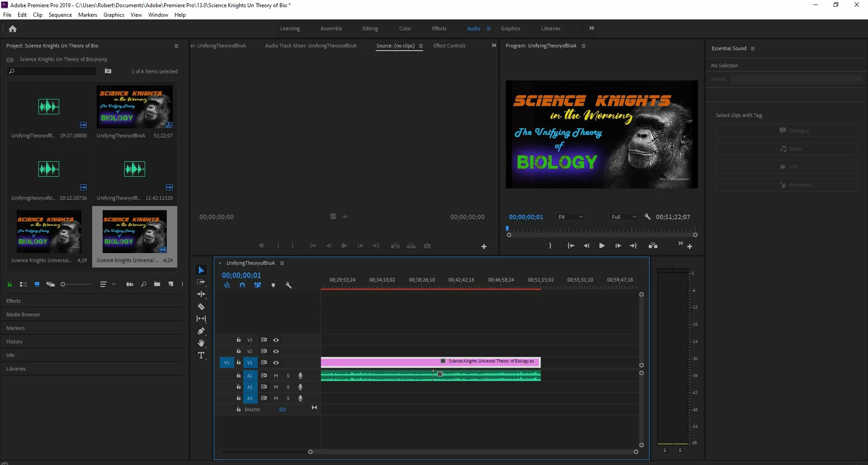Open the Program monitor panel menu
868x465 pixels.
[584, 46]
